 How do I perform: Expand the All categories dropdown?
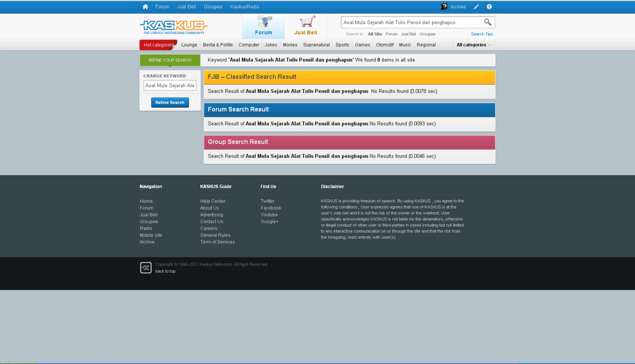(474, 45)
